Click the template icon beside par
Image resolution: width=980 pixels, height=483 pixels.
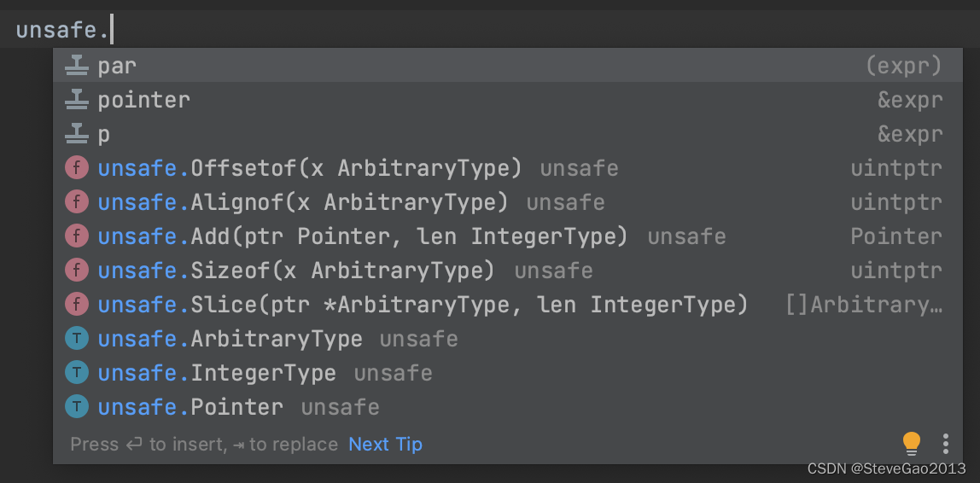pyautogui.click(x=77, y=66)
